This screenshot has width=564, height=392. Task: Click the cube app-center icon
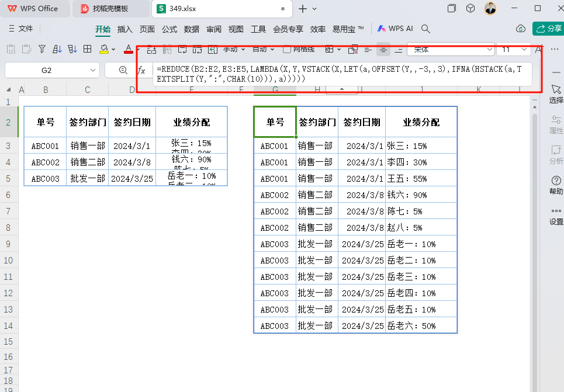470,8
